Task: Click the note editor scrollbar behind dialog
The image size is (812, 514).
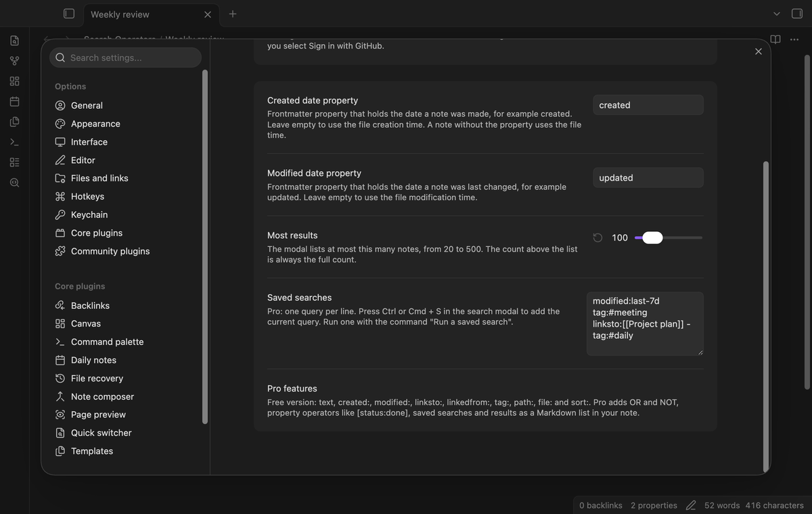Action: pos(807,223)
